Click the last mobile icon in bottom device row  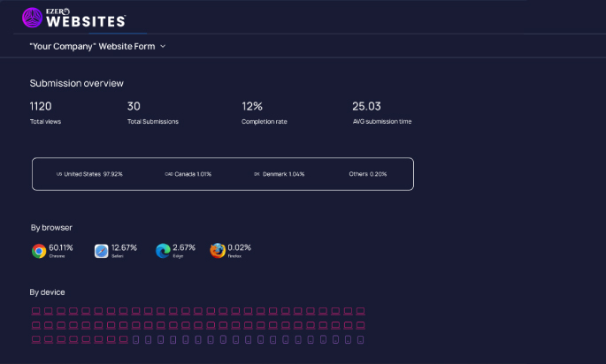pos(360,339)
